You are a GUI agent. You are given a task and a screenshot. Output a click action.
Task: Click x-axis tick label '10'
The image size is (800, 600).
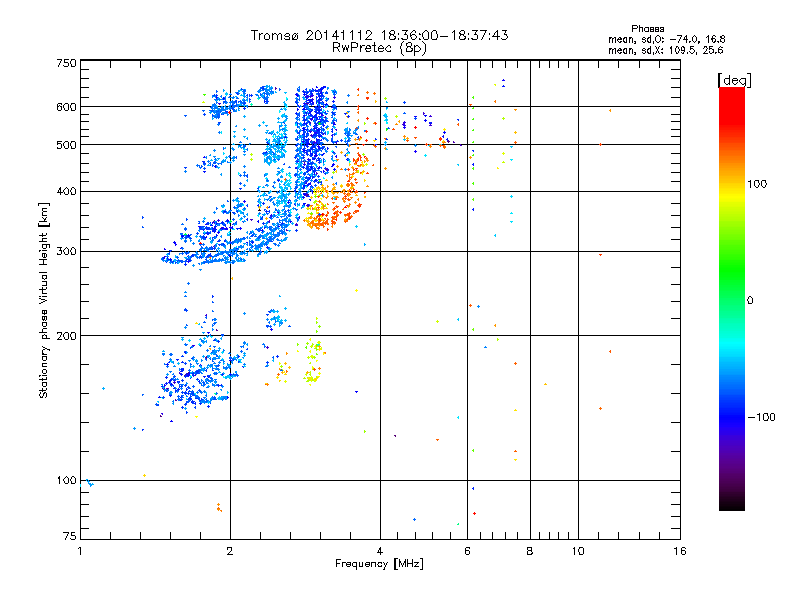tap(578, 551)
